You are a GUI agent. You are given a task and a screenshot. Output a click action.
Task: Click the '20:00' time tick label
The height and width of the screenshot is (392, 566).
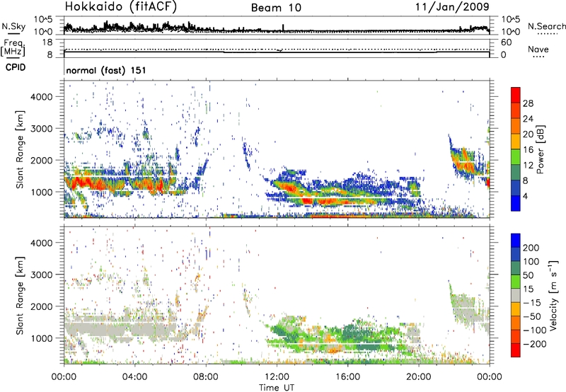coord(419,377)
